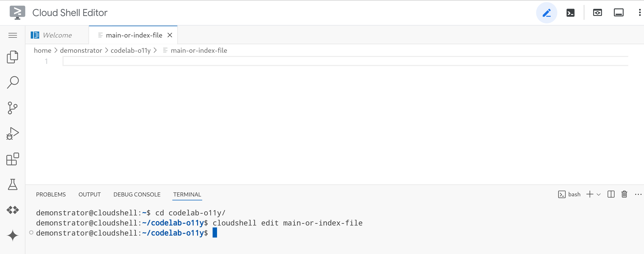Viewport: 644px width, 254px height.
Task: Click the Preview/Eye icon in toolbar
Action: tap(596, 12)
